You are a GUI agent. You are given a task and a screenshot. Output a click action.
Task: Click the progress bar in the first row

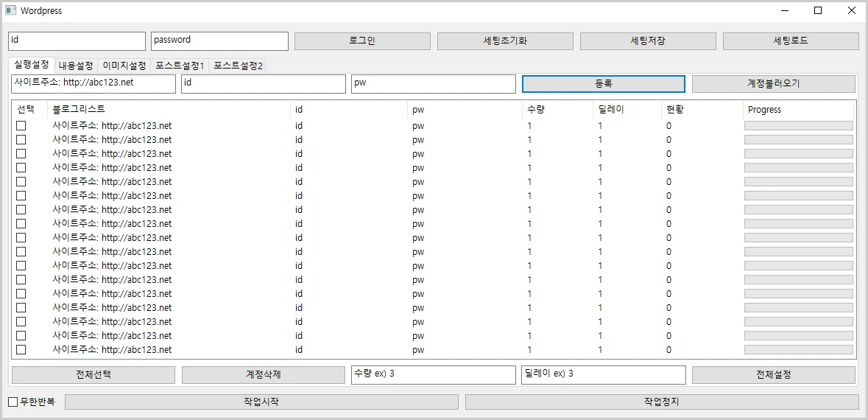(798, 126)
